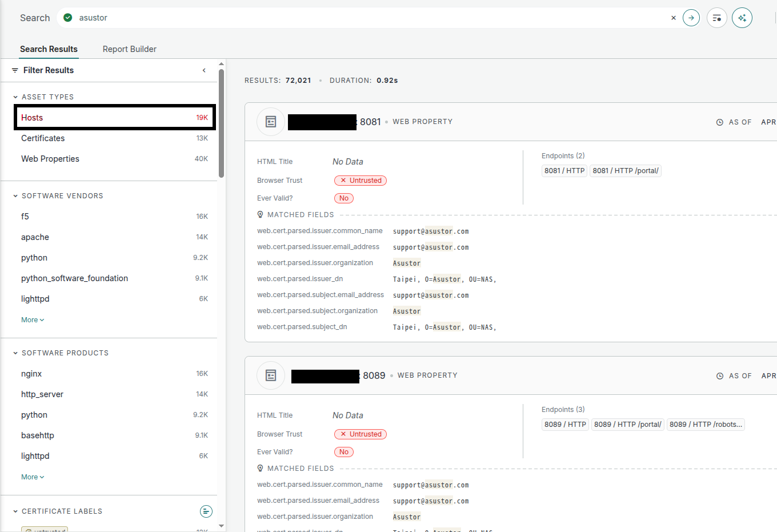This screenshot has height=532, width=777.
Task: Switch to the Report Builder tab
Action: tap(129, 49)
